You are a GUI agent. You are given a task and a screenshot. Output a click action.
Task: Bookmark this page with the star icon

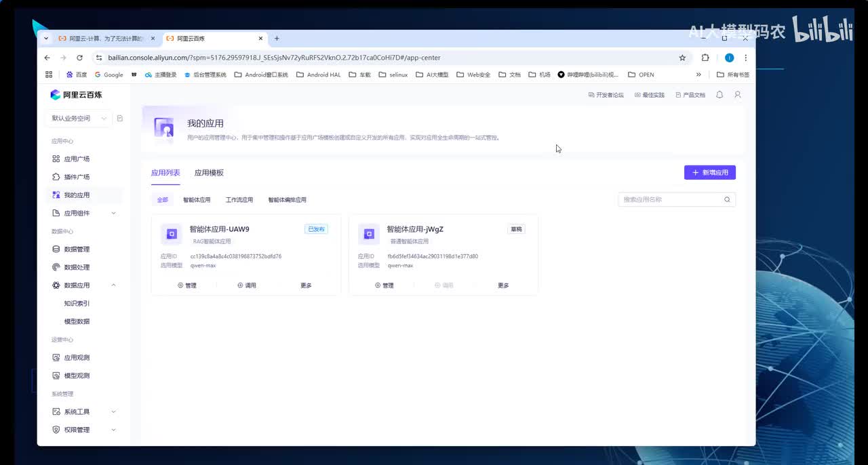coord(682,58)
